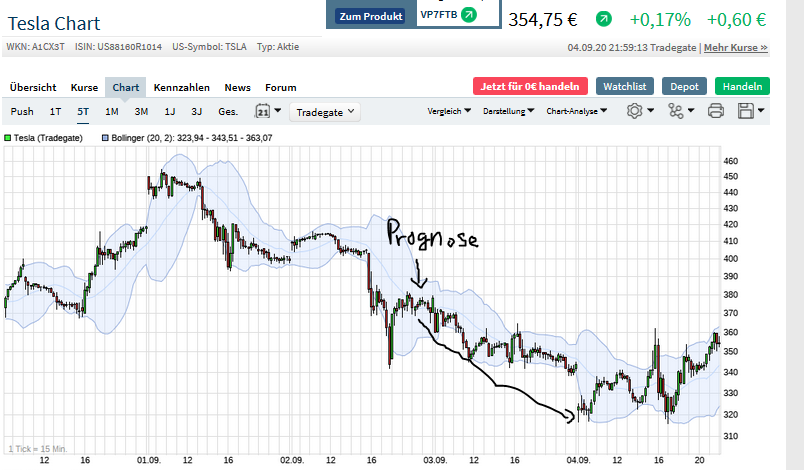Click the WKN A1CX3T text
This screenshot has height=470, width=804.
35,47
